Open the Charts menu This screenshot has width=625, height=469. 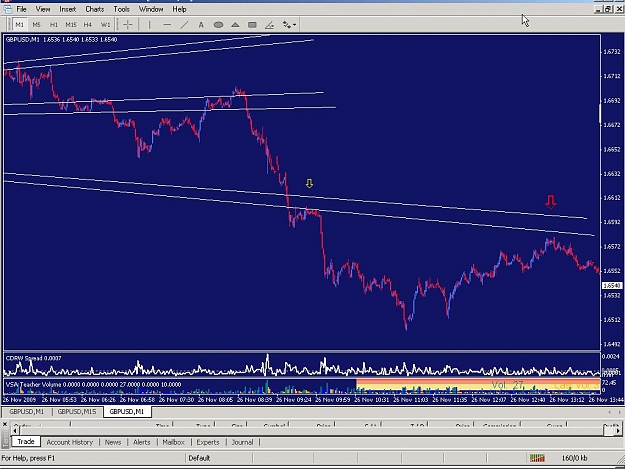[94, 9]
